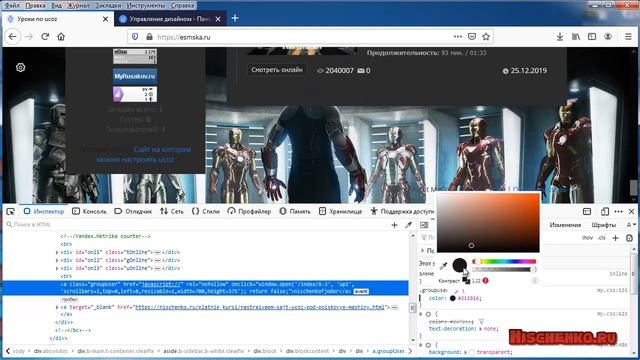The height and width of the screenshot is (360, 640).
Task: Click the browser Back arrow button
Action: pos(13,37)
